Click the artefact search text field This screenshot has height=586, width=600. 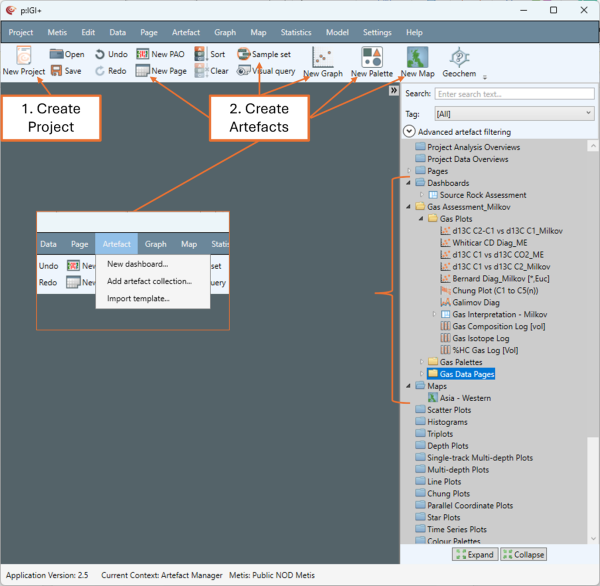tap(514, 94)
